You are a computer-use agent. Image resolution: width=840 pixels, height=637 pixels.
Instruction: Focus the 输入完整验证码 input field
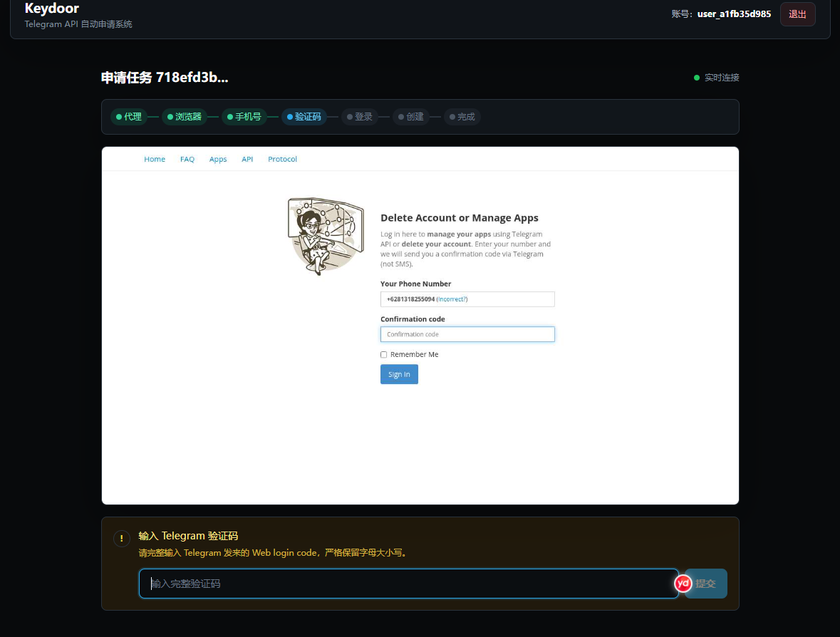click(408, 584)
